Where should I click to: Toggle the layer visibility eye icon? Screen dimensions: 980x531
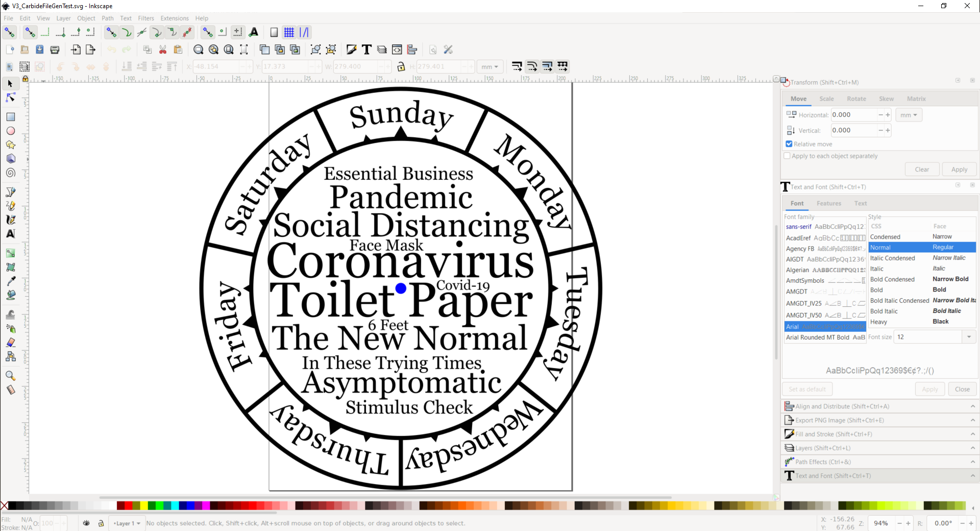click(86, 524)
